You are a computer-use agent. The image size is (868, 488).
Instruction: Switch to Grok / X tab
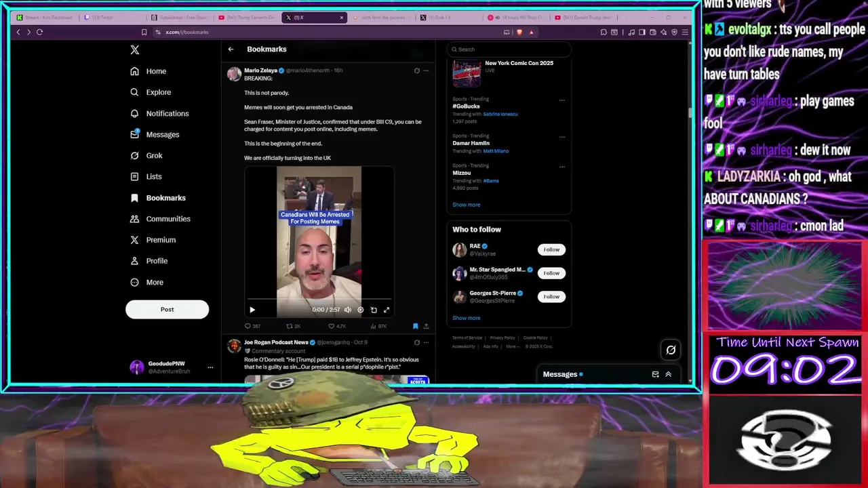point(448,18)
